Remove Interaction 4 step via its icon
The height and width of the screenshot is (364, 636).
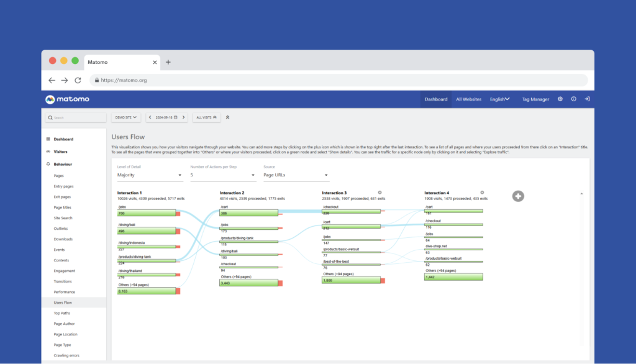coord(482,193)
